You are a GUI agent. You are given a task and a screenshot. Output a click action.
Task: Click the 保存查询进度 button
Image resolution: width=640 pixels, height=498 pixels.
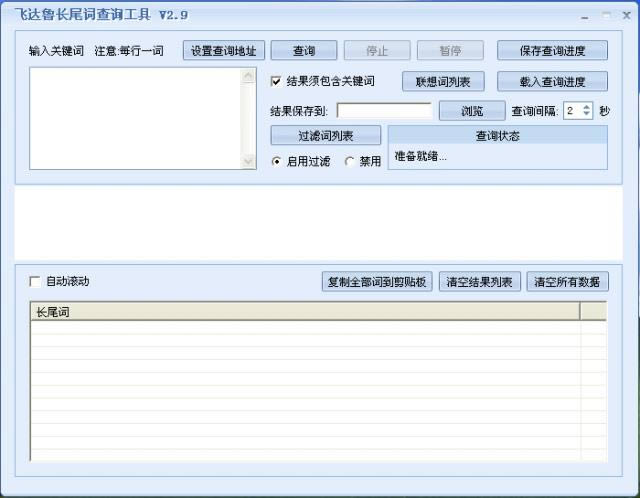552,51
